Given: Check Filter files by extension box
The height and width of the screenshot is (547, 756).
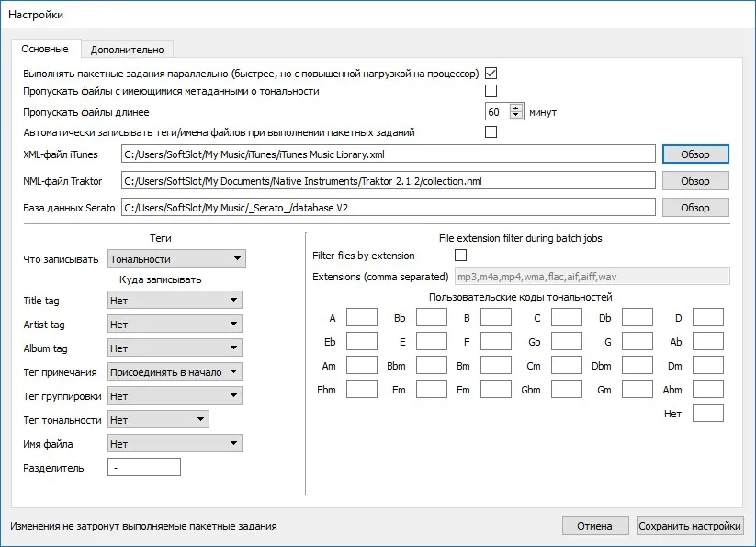Looking at the screenshot, I should click(x=461, y=256).
